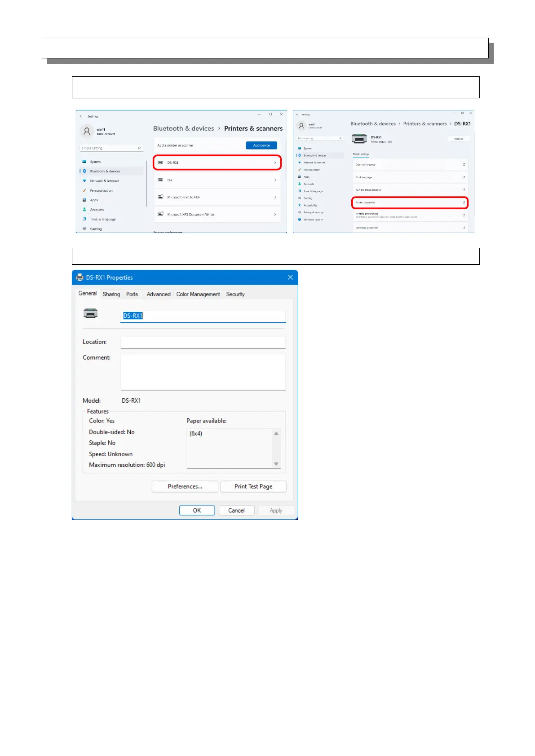Click large DS-RX1 printer image in Settings
The width and height of the screenshot is (535, 756).
(359, 139)
